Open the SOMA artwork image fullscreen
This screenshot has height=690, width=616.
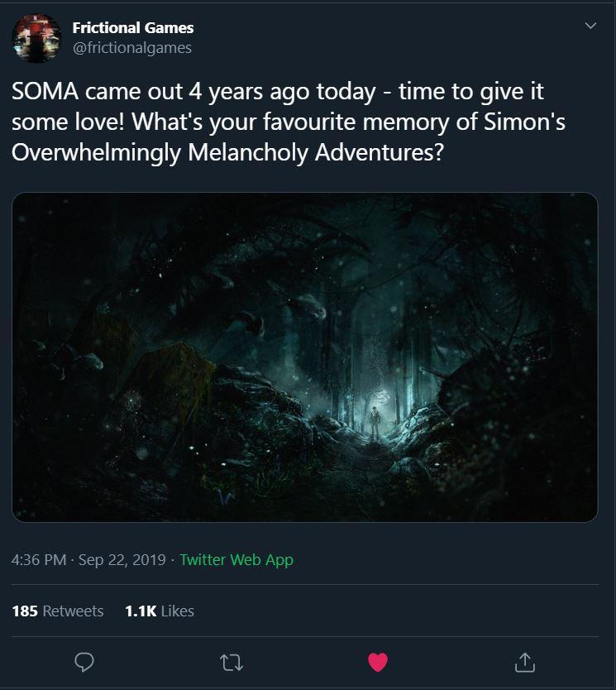(x=308, y=357)
